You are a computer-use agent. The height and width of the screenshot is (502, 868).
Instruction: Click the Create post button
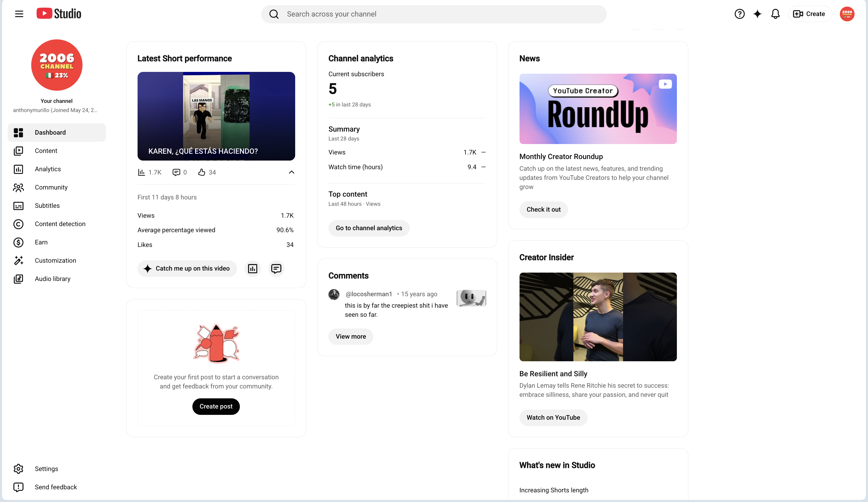click(x=216, y=406)
